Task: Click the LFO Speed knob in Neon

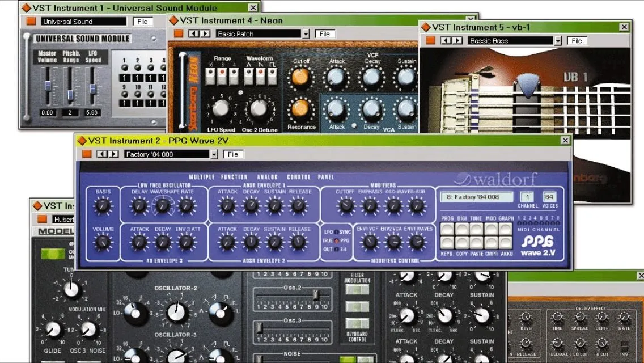Action: click(221, 108)
